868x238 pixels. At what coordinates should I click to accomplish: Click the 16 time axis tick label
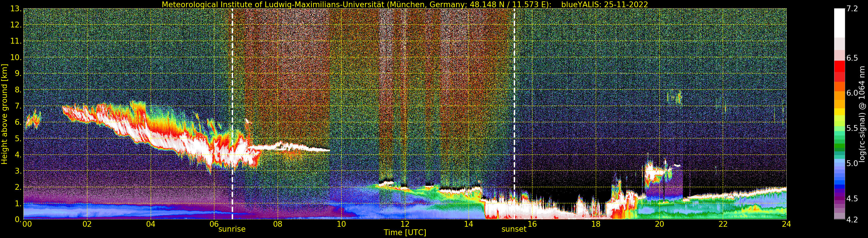[x=532, y=224]
